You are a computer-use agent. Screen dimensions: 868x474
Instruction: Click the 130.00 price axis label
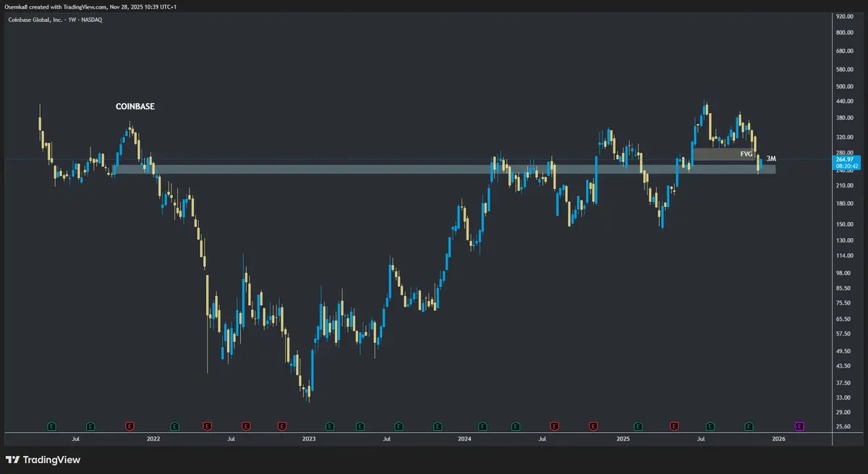[846, 240]
